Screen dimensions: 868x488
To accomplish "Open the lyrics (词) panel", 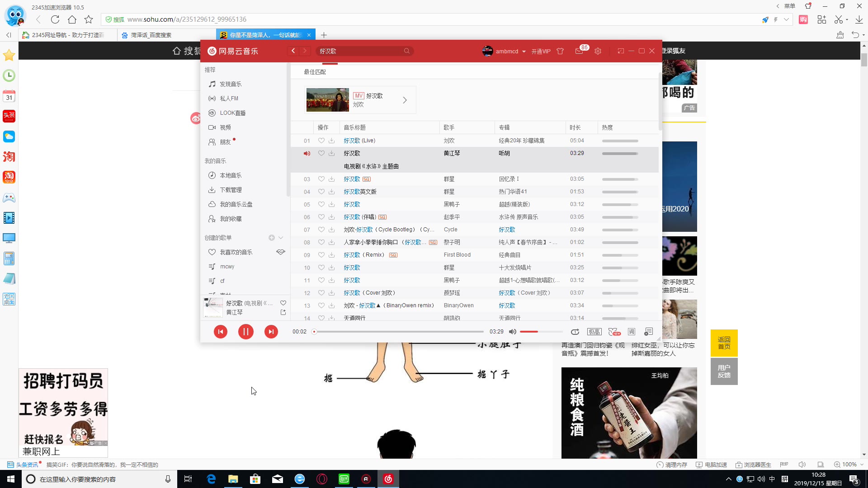I will [632, 332].
